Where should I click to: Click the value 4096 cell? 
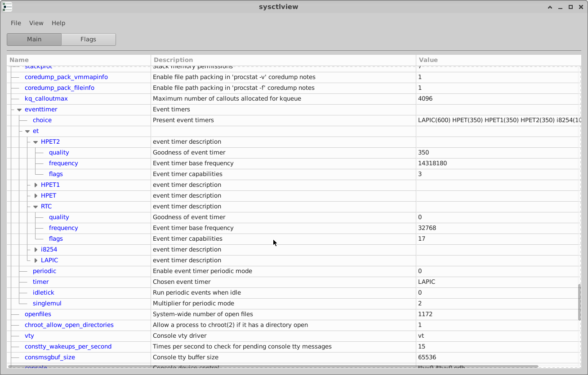[x=425, y=99]
